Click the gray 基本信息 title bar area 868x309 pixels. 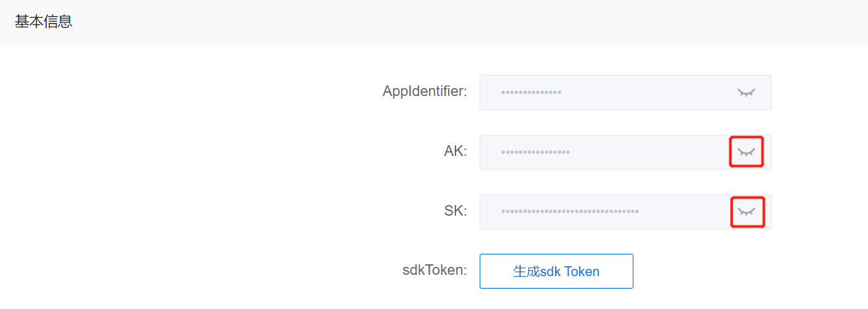point(434,22)
